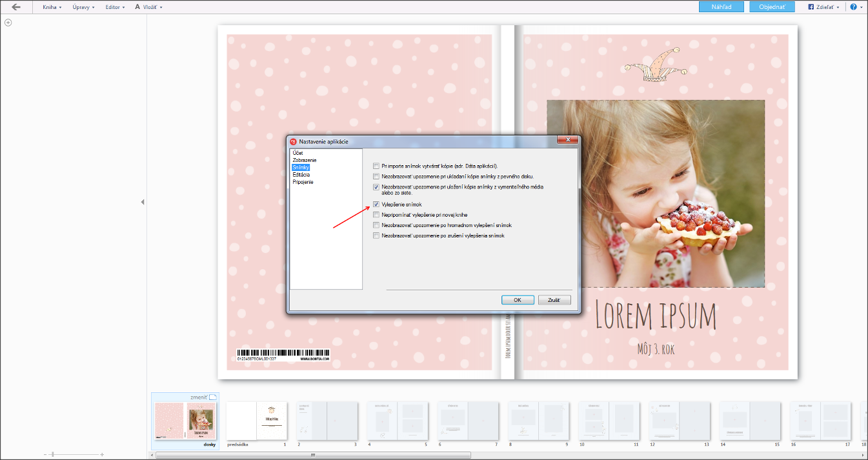Screen dimensions: 868x460
Task: Select pages 6-7 spread thumbnail
Action: coord(468,421)
